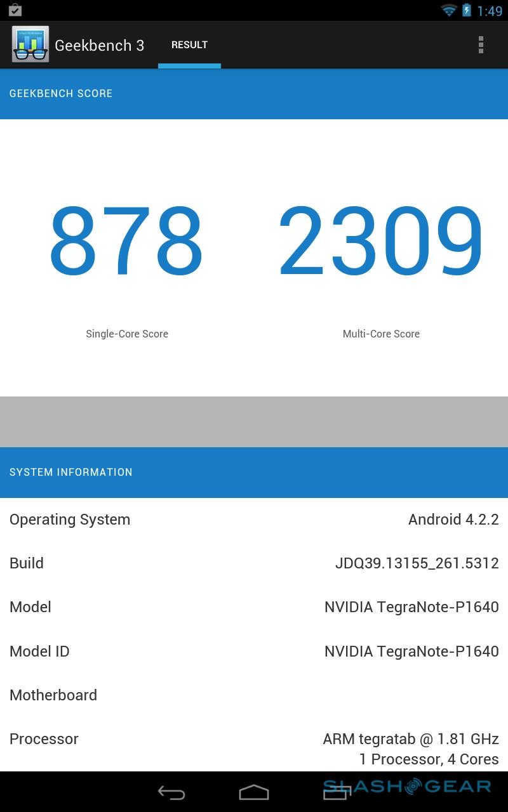The height and width of the screenshot is (812, 508).
Task: Tap the multi-core score 2309
Action: (381, 242)
